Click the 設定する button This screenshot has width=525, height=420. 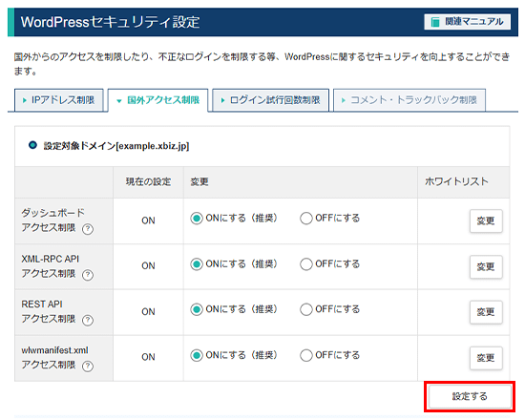[470, 396]
